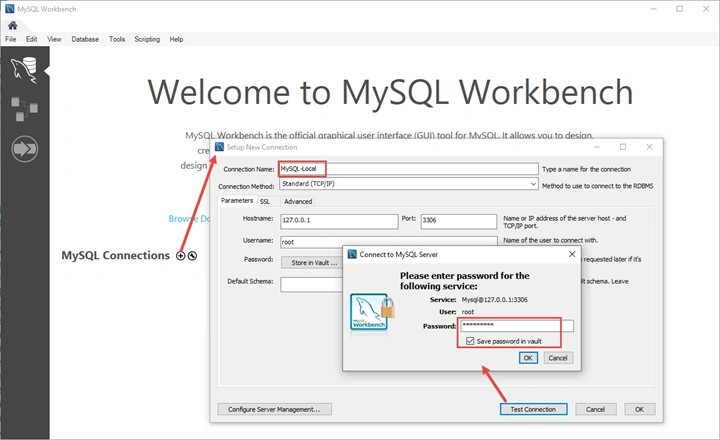Switch to the Advanced tab
This screenshot has height=440, width=720.
click(298, 202)
